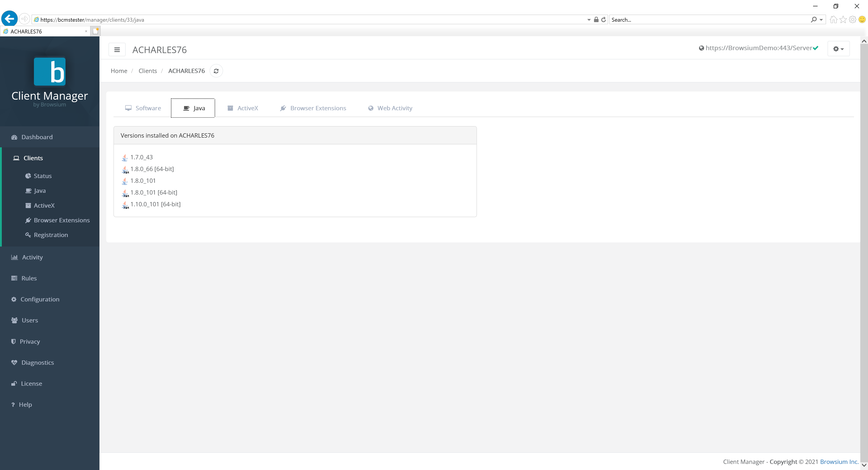868x470 pixels.
Task: Select Java under the Clients section
Action: point(40,190)
